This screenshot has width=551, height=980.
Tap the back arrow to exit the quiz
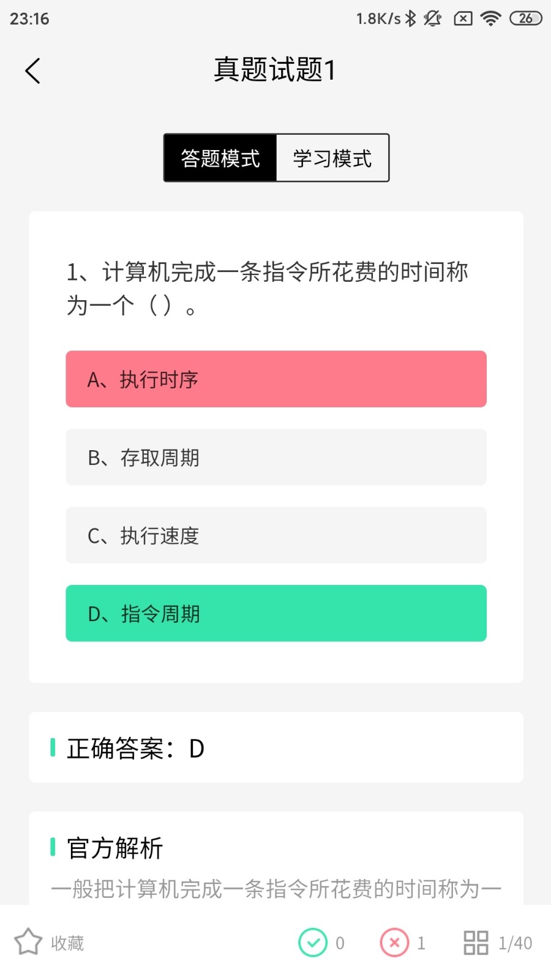(32, 70)
